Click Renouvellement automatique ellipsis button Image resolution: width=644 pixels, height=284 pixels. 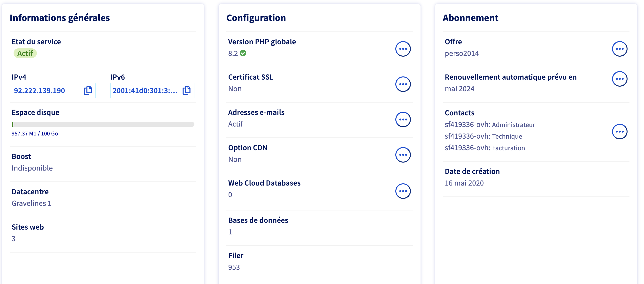tap(619, 79)
